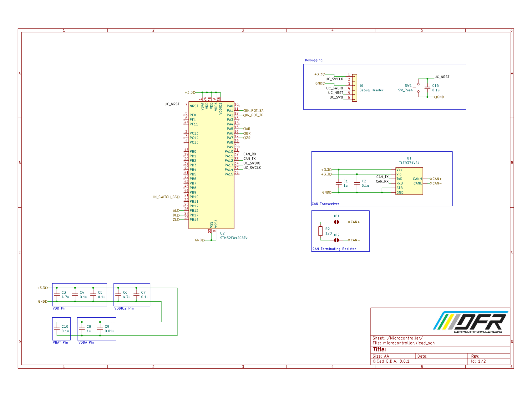Viewport: 532px width, 393px height.
Task: Click the BR label on pin PA6
Action: (247, 134)
